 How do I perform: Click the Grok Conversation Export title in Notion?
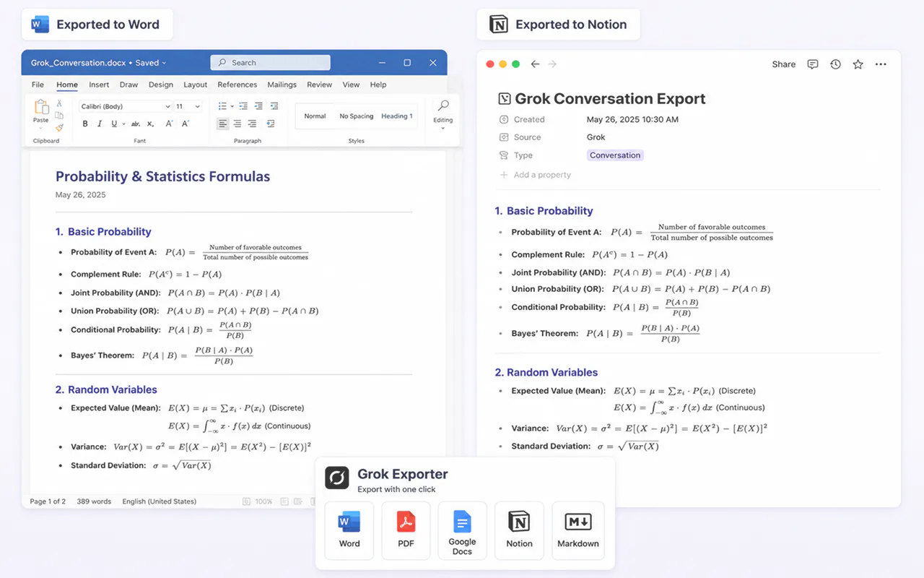[610, 99]
